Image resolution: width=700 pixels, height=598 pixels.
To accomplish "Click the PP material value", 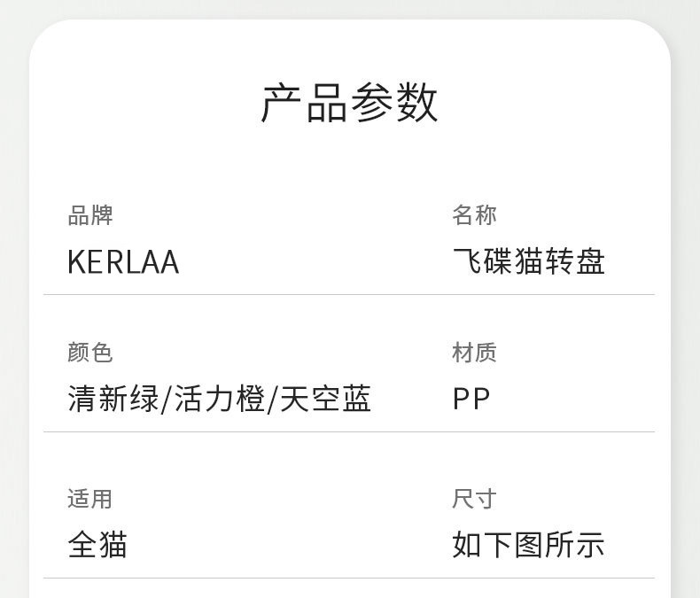I will click(471, 399).
